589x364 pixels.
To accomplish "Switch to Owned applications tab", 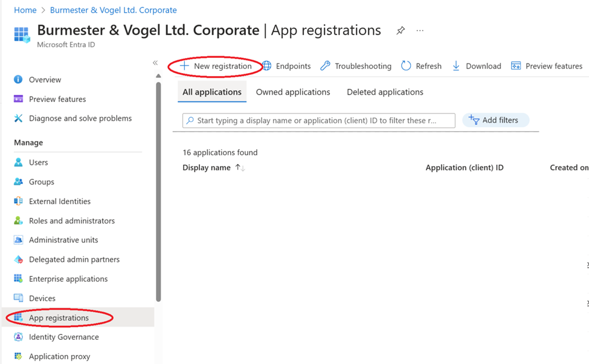I will tap(293, 92).
